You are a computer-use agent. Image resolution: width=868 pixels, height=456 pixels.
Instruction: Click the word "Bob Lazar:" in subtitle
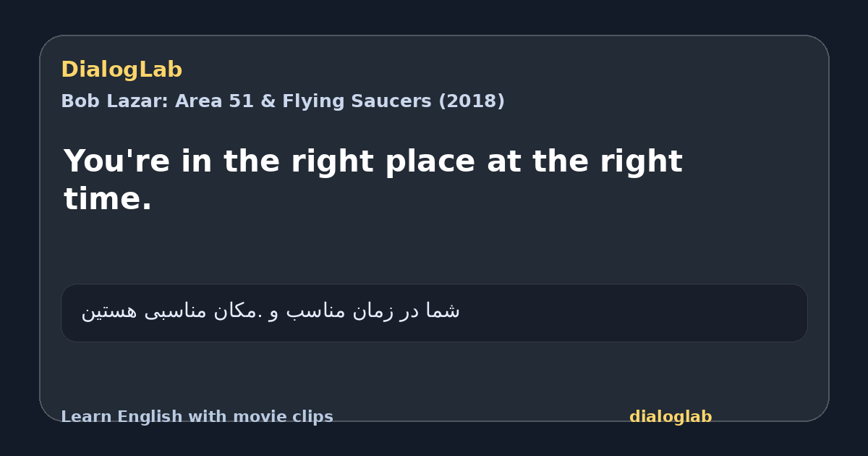click(x=115, y=101)
